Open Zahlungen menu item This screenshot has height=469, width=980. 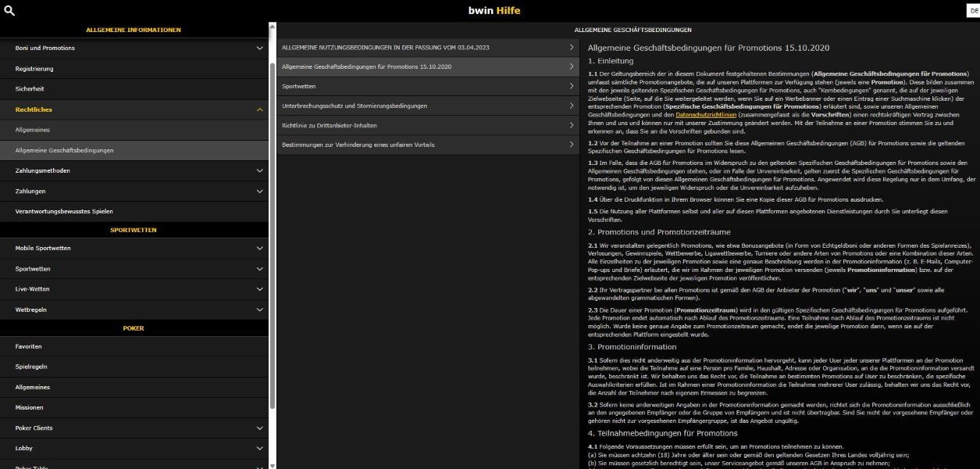30,191
